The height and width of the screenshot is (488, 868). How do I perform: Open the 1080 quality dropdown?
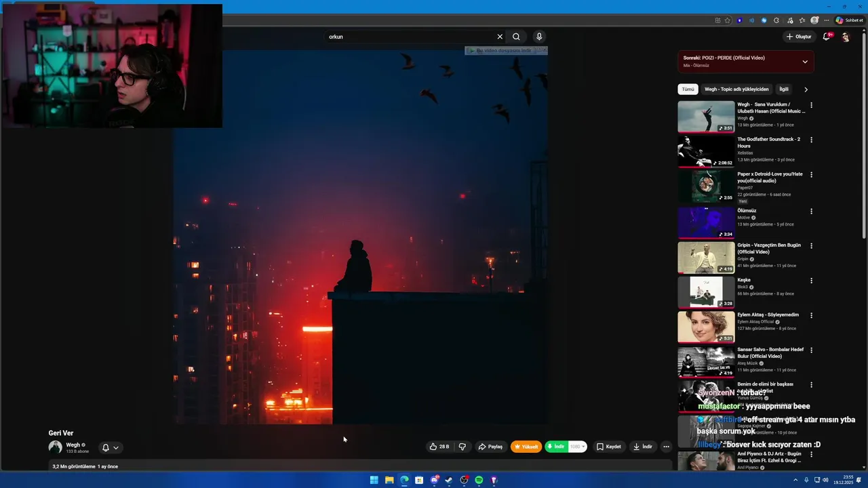(577, 447)
